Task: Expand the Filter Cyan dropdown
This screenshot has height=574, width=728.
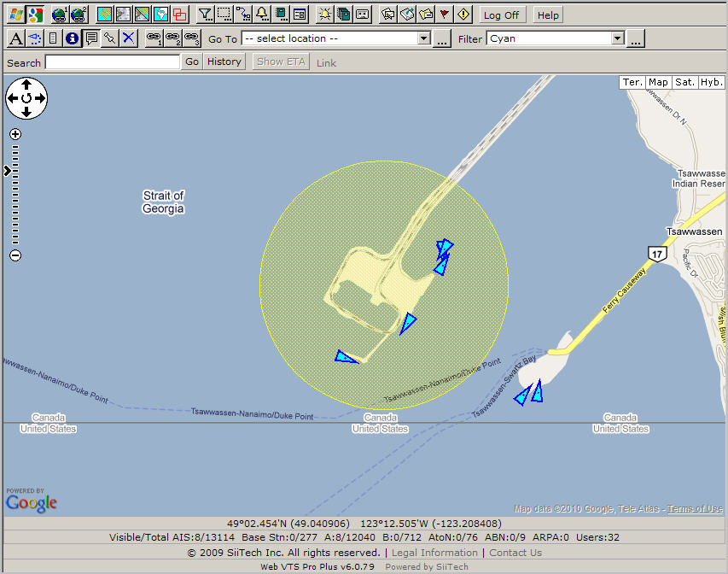Action: (556, 38)
